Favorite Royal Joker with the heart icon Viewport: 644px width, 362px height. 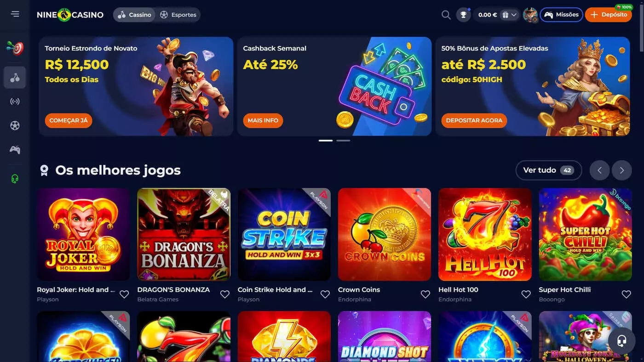click(124, 294)
